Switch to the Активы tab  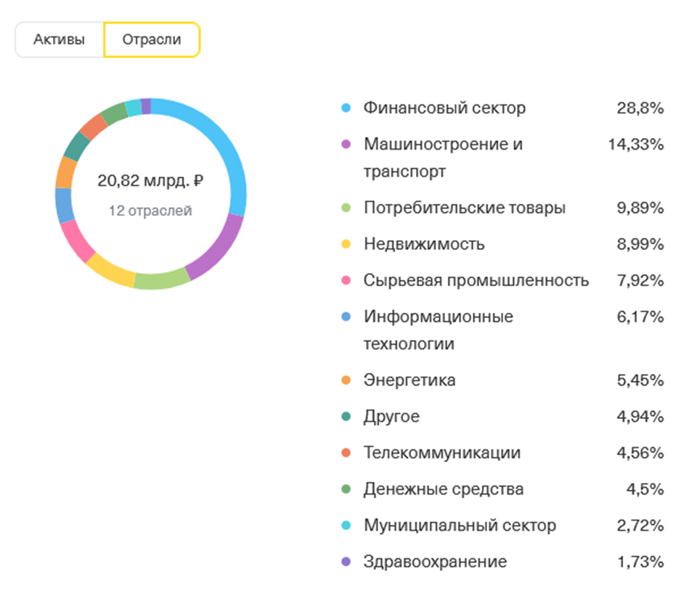60,40
